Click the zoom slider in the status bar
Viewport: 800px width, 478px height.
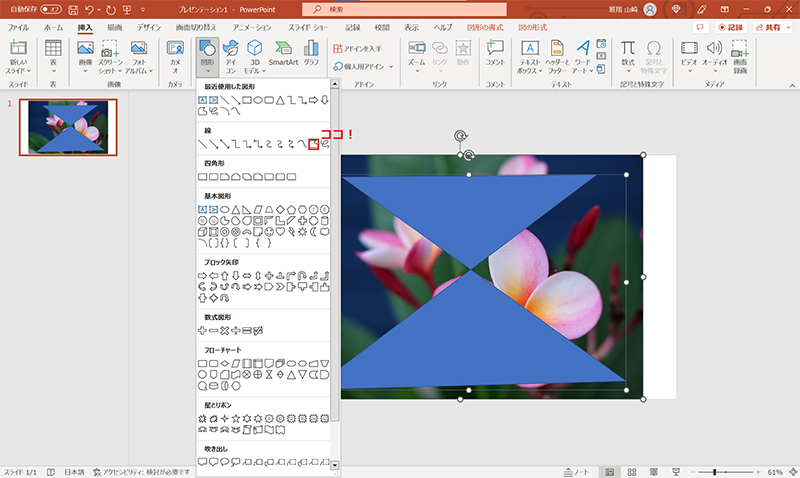(x=713, y=471)
